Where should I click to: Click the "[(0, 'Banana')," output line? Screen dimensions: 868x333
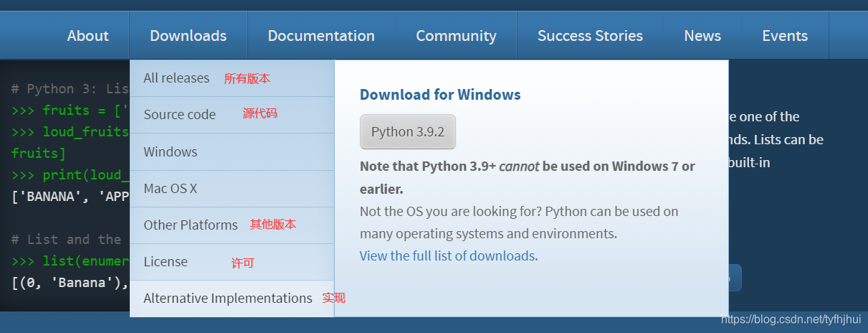tap(70, 283)
